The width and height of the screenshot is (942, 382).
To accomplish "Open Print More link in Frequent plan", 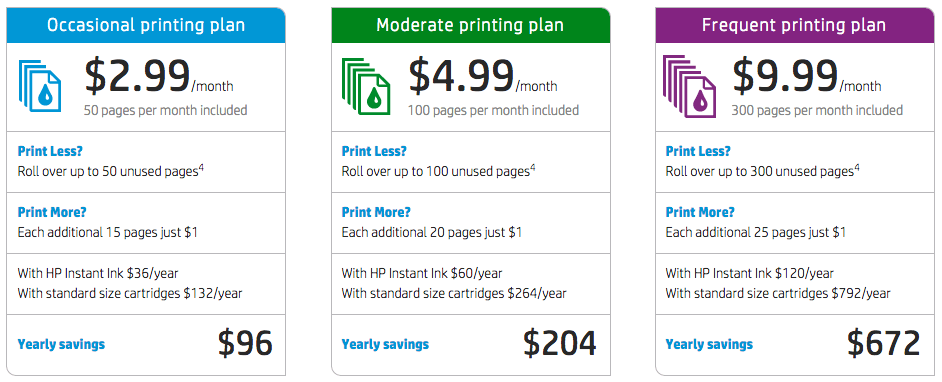I will pyautogui.click(x=700, y=212).
